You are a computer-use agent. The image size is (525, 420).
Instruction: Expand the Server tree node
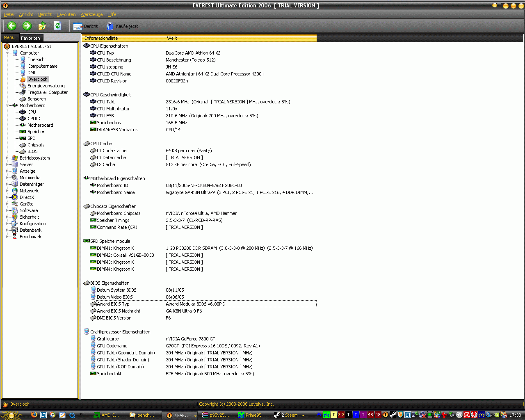7,164
